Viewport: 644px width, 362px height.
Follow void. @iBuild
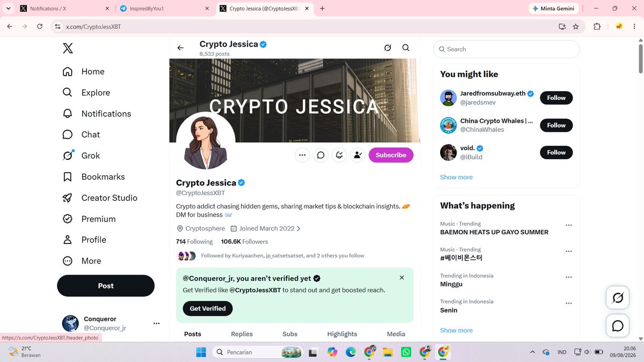tap(557, 153)
